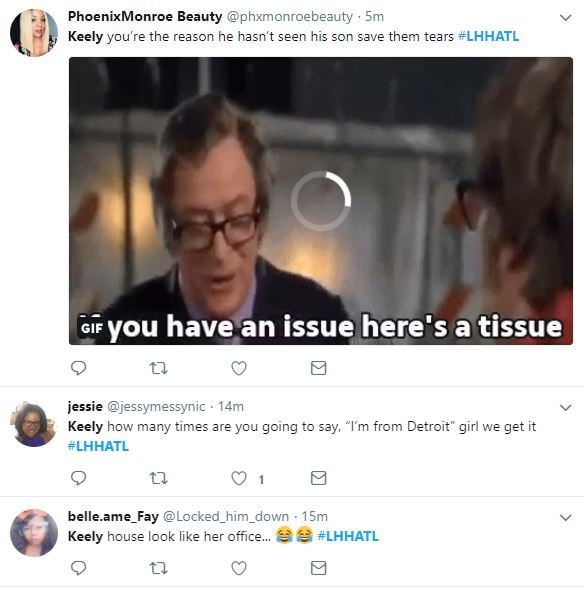Retweet PhoenixMonroe Beauty's tweet
Image resolution: width=584 pixels, height=590 pixels.
(x=158, y=368)
